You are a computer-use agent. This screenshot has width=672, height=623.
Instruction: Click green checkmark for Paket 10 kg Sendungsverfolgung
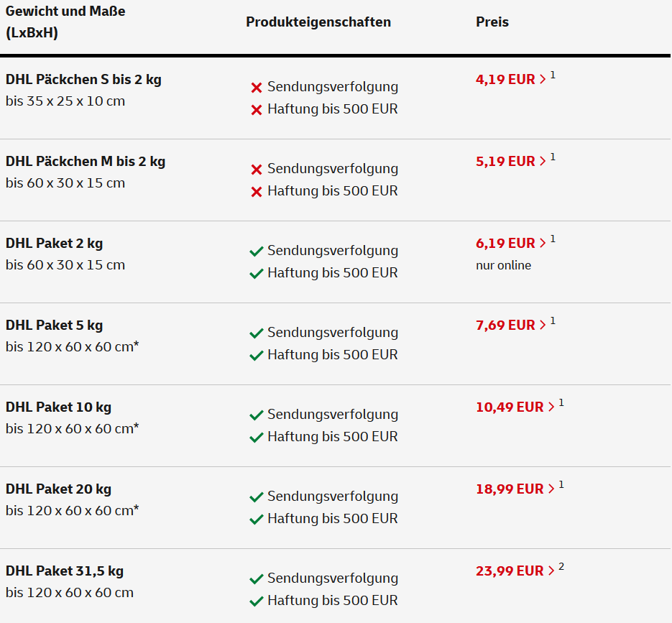(x=257, y=415)
